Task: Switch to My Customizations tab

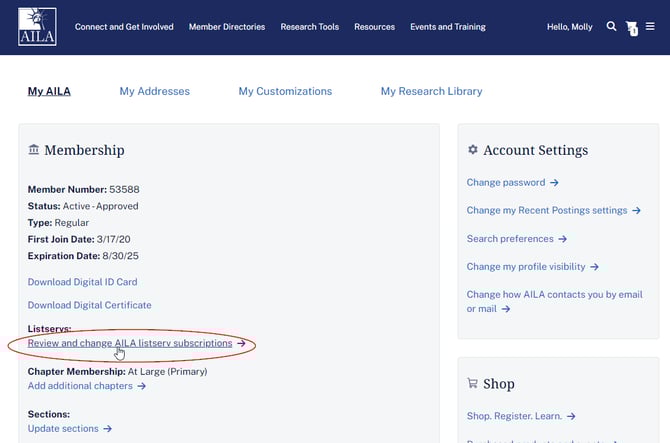Action: coord(285,91)
